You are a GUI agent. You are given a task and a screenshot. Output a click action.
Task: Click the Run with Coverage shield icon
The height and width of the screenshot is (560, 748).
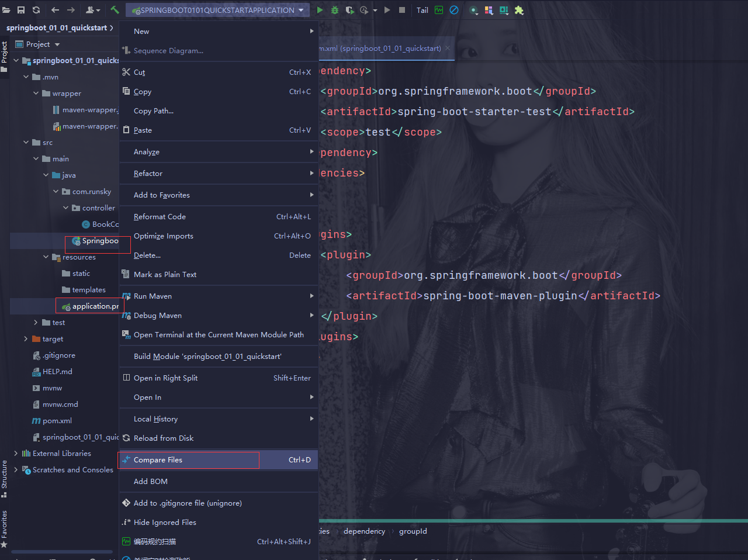click(x=349, y=10)
